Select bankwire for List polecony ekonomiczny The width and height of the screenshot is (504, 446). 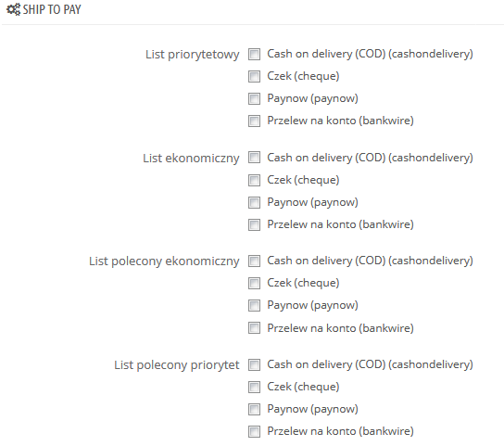click(254, 328)
